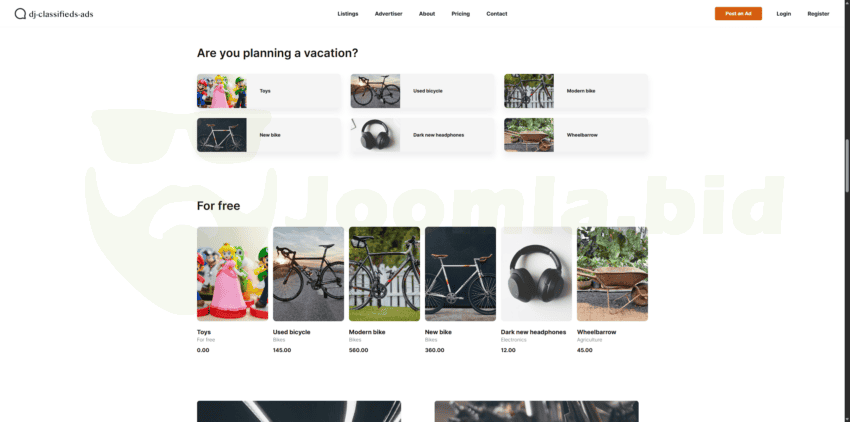Screen dimensions: 850x422
Task: Go to the About page
Action: pos(427,14)
